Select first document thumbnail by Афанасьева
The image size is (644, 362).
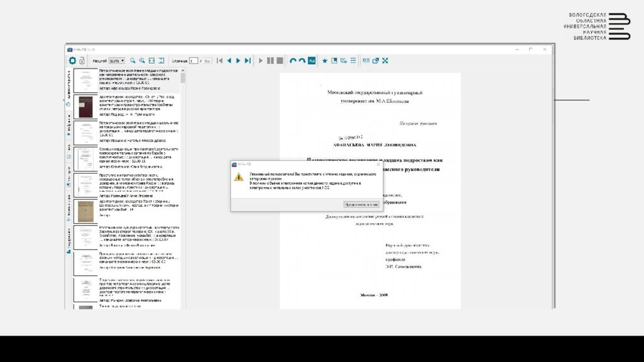click(x=86, y=80)
